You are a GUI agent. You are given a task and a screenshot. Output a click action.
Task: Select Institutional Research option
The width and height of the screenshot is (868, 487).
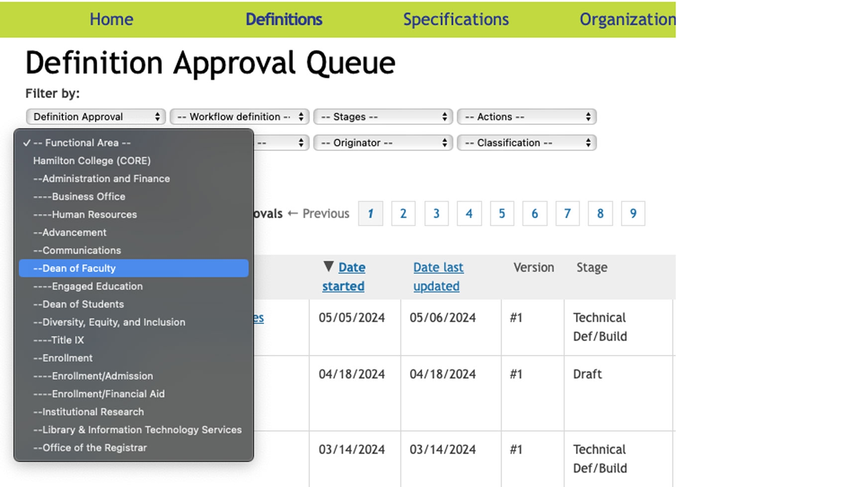[133, 411]
